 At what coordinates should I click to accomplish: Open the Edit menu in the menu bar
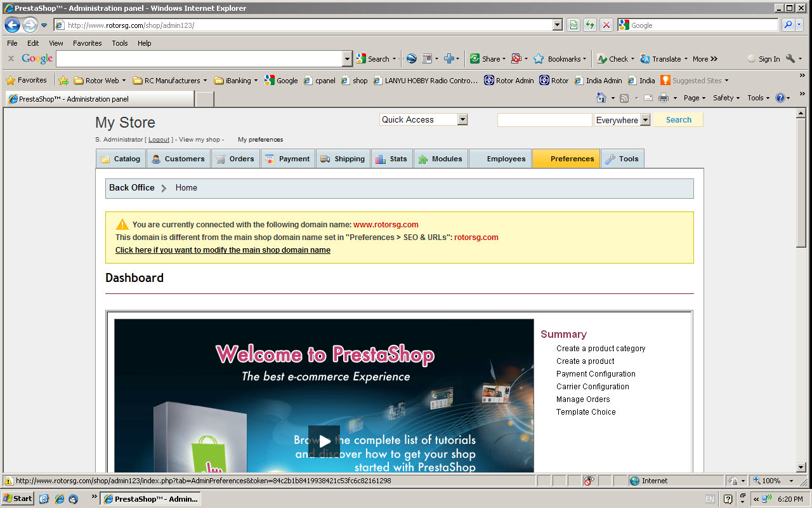[33, 43]
